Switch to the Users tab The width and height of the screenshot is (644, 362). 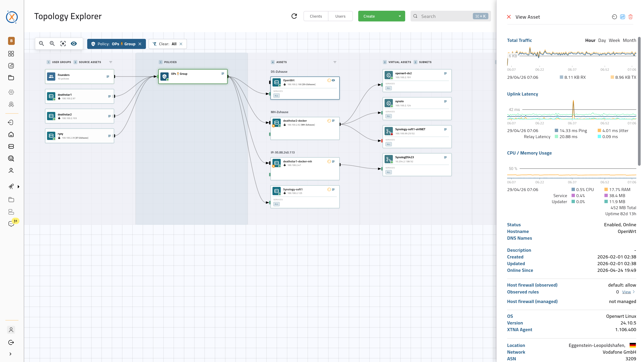pyautogui.click(x=340, y=16)
